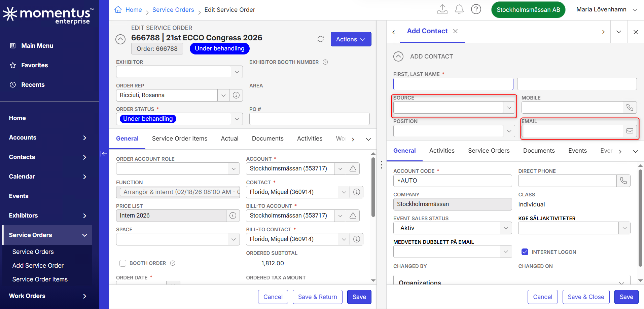Click Save & Return button

pyautogui.click(x=318, y=297)
